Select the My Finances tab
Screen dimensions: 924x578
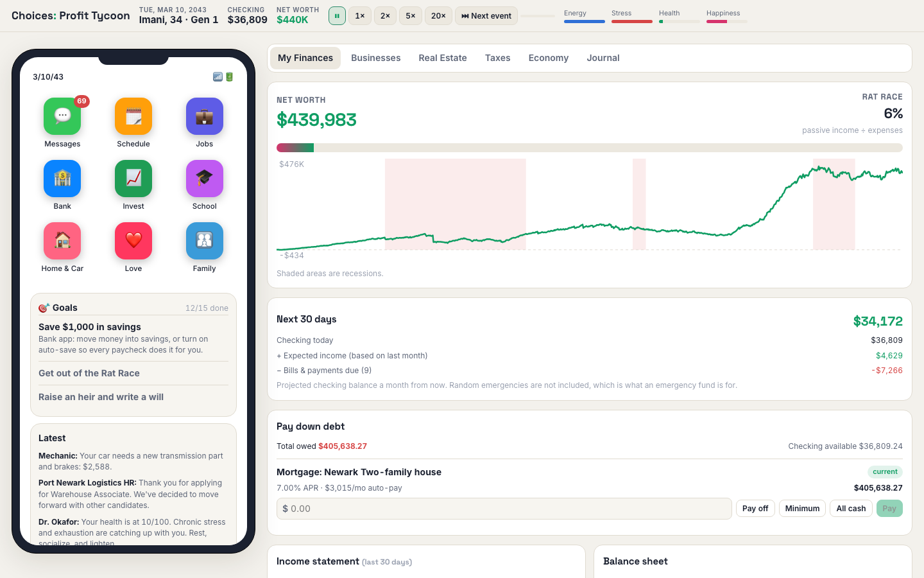tap(305, 58)
